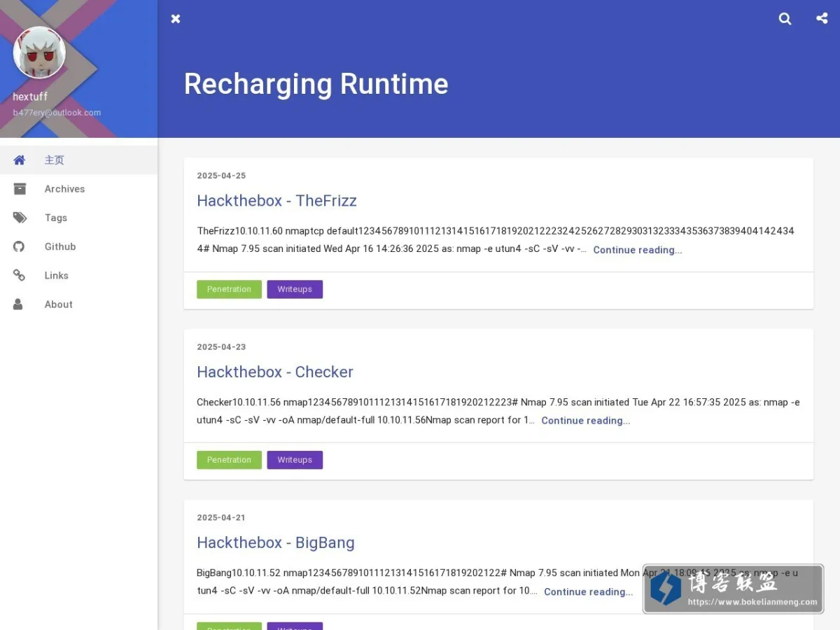Open Archives menu item

pyautogui.click(x=78, y=189)
